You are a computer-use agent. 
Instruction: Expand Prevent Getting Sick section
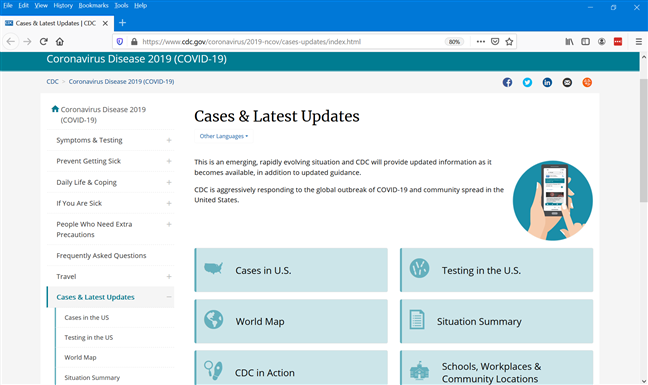coord(169,161)
